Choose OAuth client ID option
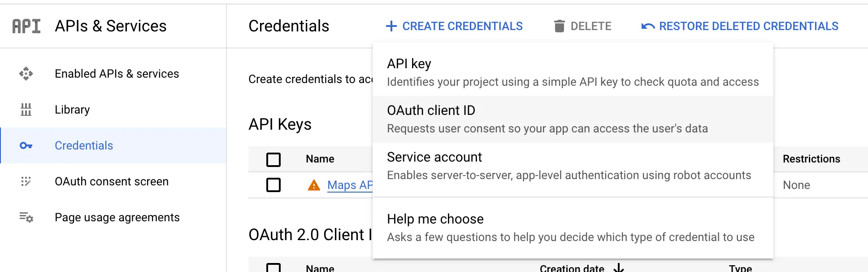 click(x=573, y=119)
